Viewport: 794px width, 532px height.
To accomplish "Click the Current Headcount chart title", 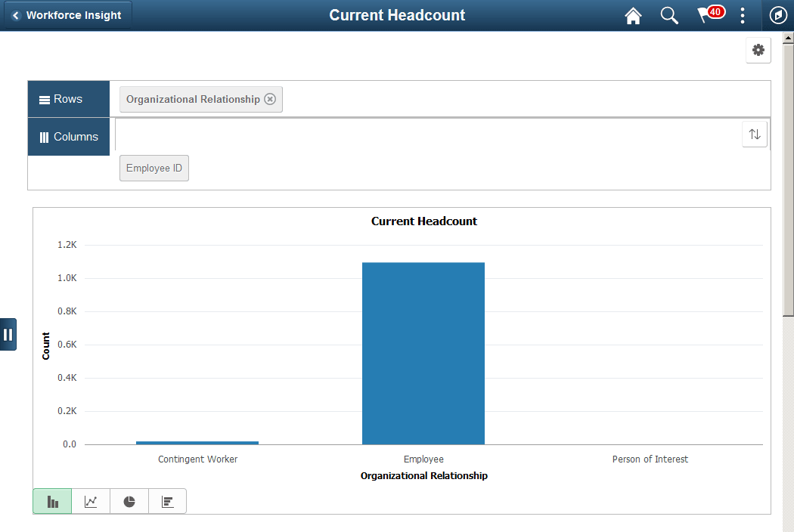I will point(423,221).
